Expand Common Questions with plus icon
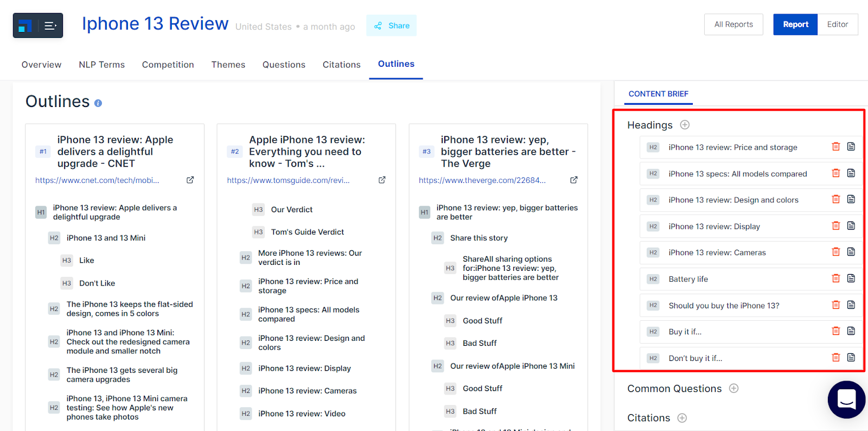The width and height of the screenshot is (868, 431). (733, 388)
